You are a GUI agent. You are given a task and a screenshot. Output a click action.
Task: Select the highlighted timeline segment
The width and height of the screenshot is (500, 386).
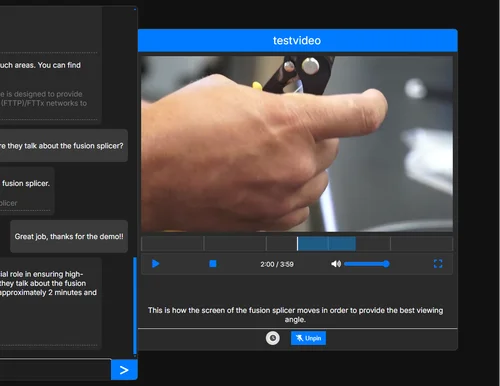pyautogui.click(x=326, y=244)
